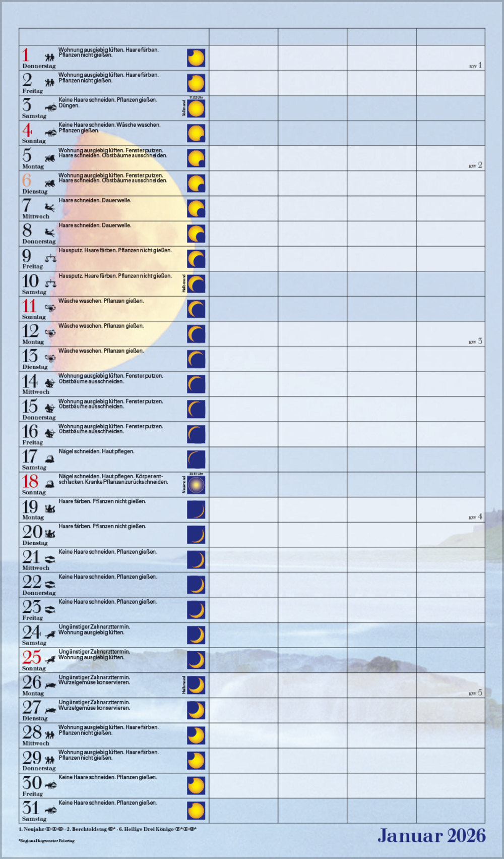This screenshot has width=504, height=859.
Task: Click the KW 3 week label
Action: tap(475, 341)
